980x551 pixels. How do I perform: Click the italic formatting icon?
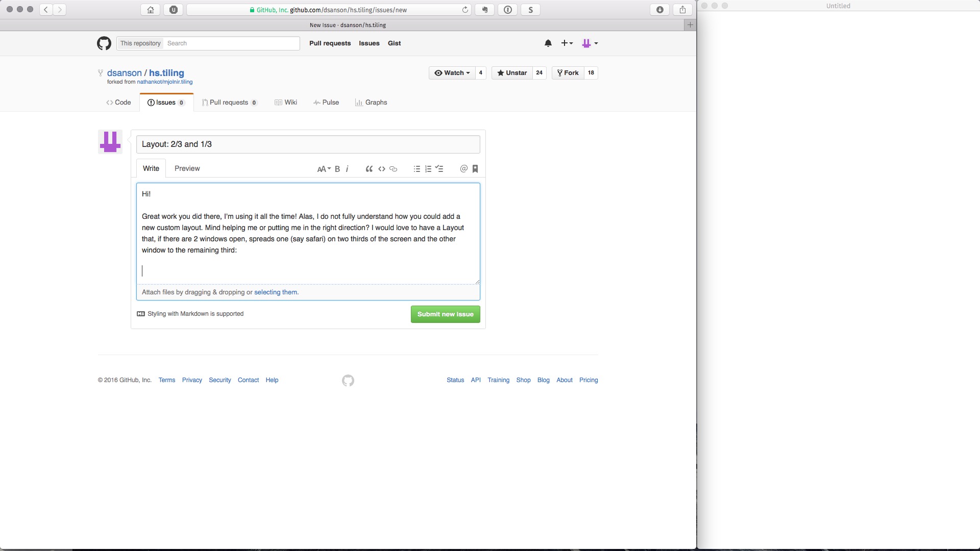(x=347, y=169)
